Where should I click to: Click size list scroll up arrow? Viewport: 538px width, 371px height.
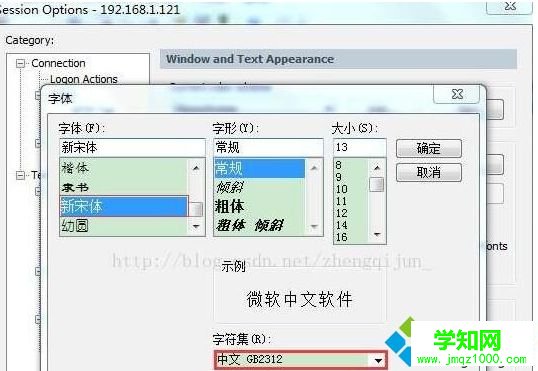coord(377,167)
